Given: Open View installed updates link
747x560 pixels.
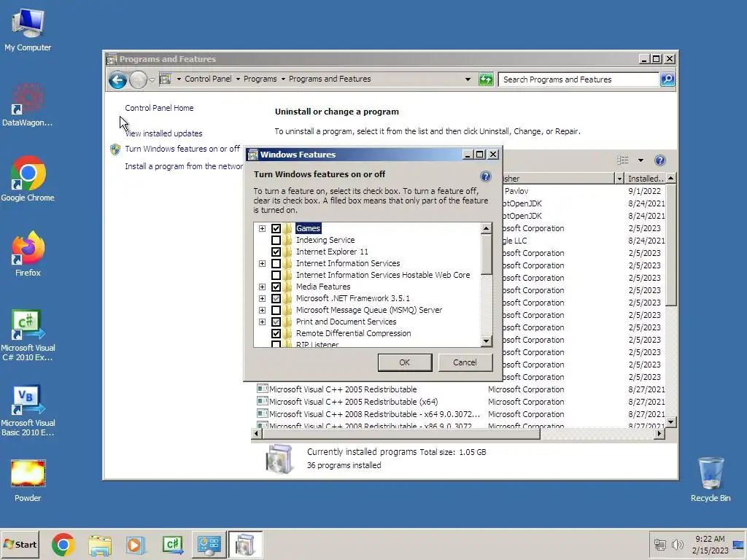Looking at the screenshot, I should [163, 134].
